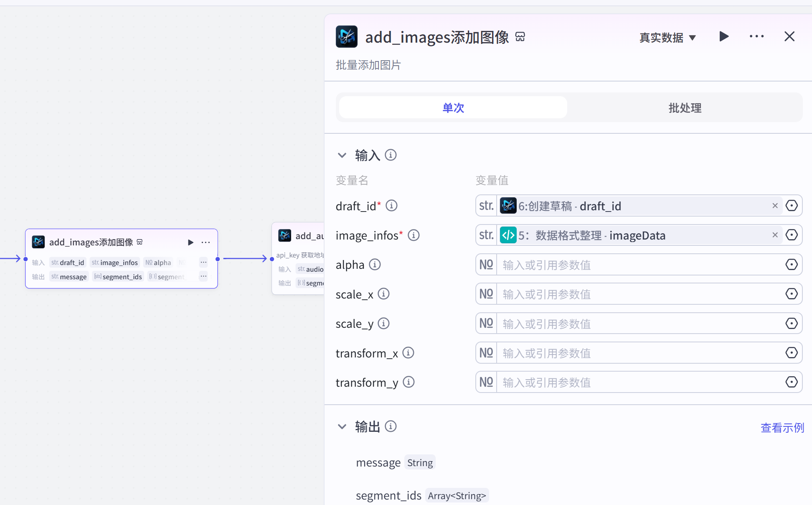The height and width of the screenshot is (505, 812).
Task: Show info tooltip for scale_x
Action: [x=383, y=294]
